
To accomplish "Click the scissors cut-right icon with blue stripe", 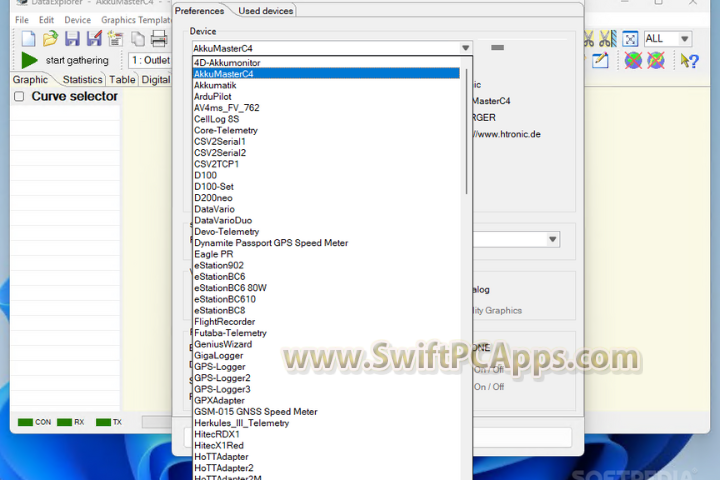I will [x=608, y=39].
